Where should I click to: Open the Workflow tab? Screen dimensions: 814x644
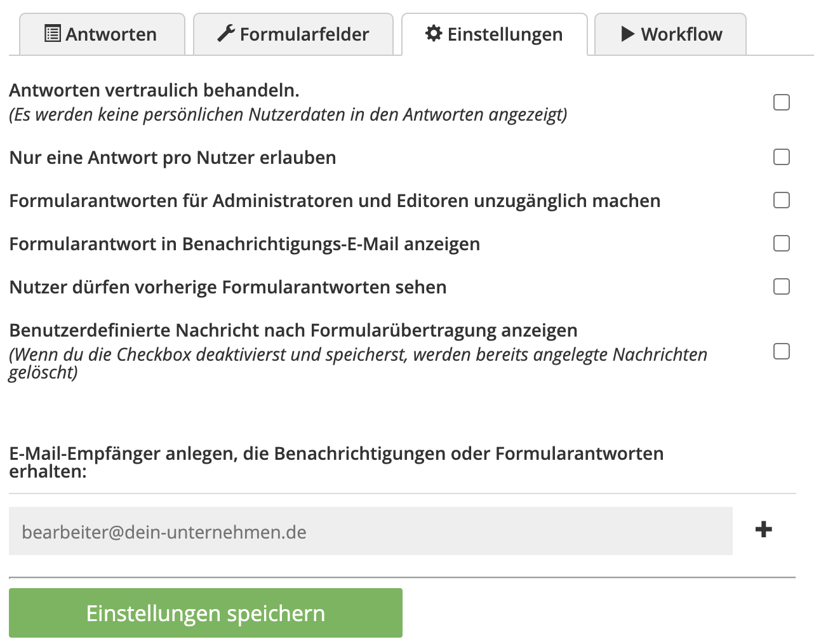(x=671, y=34)
